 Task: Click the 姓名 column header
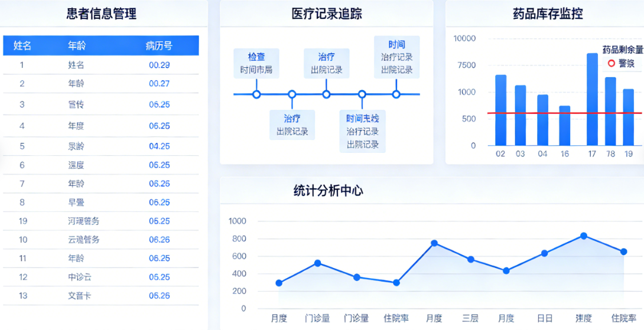[x=22, y=45]
